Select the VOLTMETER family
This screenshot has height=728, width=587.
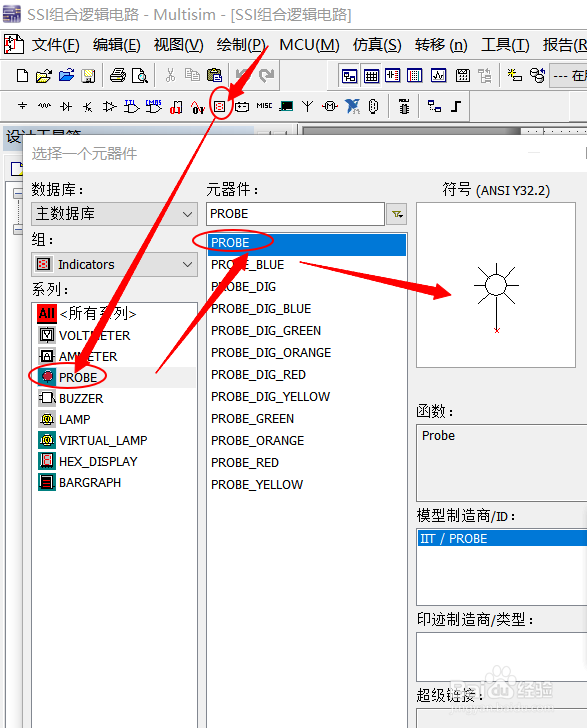pos(115,335)
